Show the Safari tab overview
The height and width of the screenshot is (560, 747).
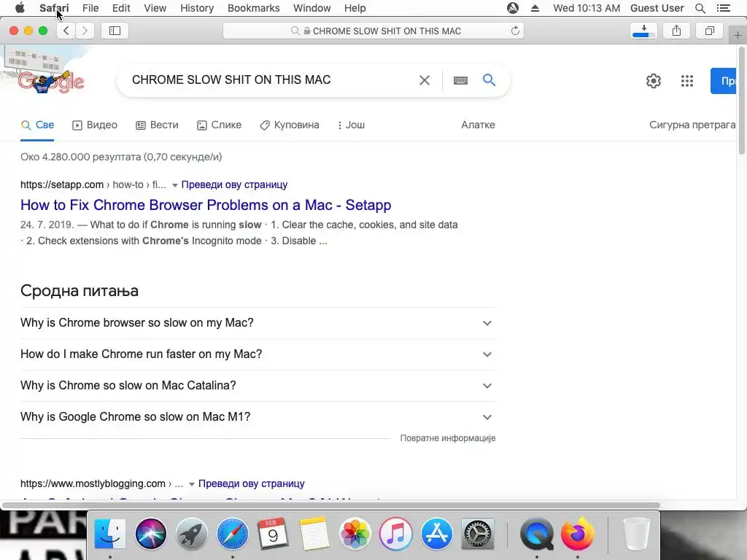(x=710, y=31)
